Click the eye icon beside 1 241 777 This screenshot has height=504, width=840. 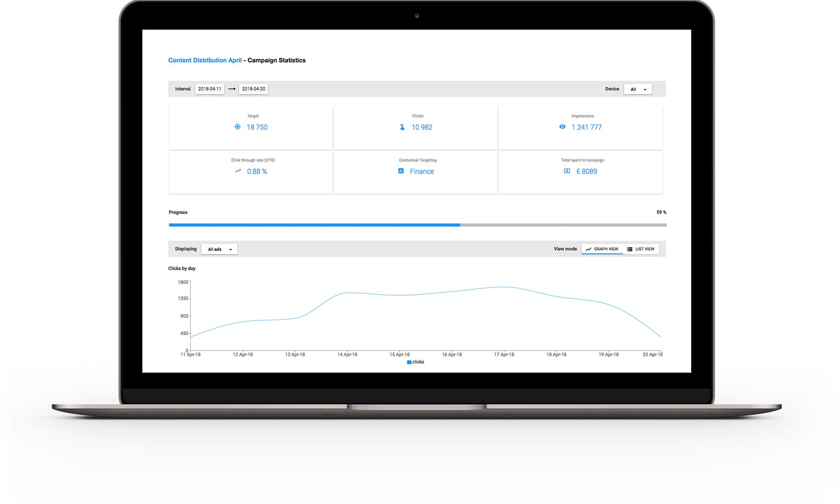coord(562,127)
